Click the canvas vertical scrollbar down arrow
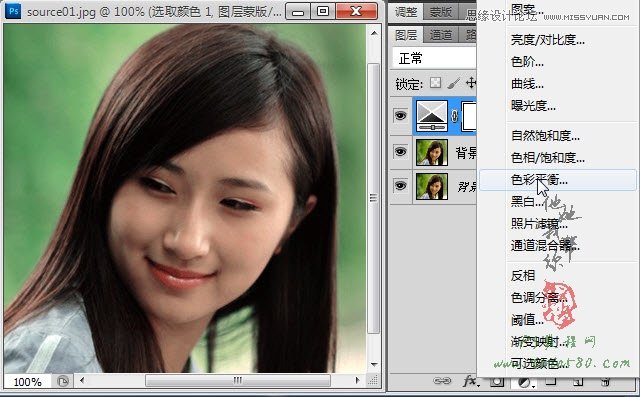Viewport: 640px width, 397px height. (x=374, y=364)
